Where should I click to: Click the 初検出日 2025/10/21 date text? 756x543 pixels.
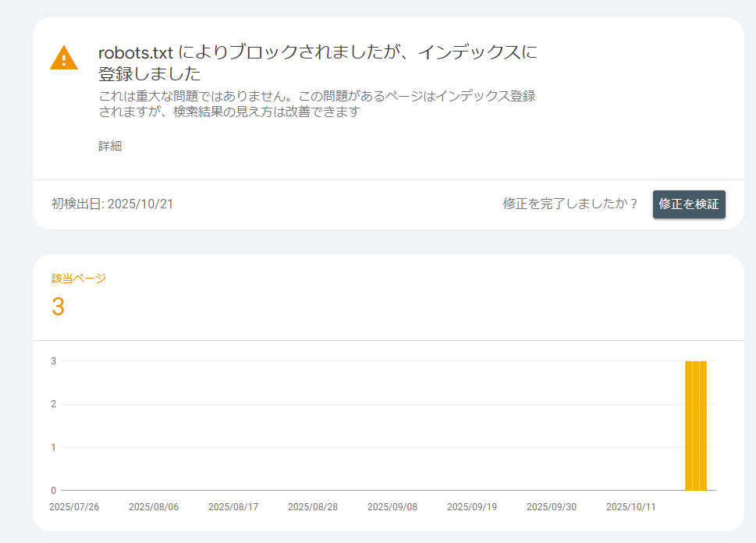(x=112, y=204)
